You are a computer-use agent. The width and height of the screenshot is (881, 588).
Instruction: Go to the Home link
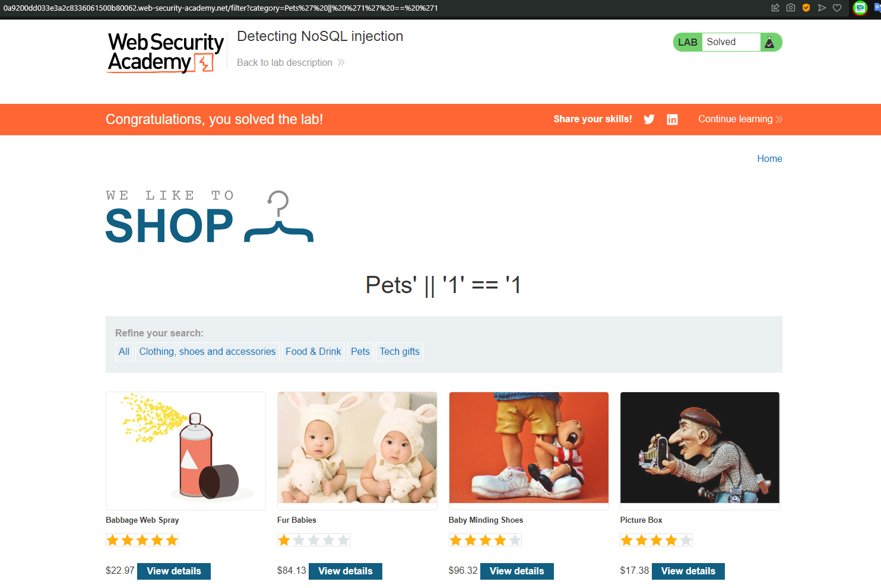point(769,158)
